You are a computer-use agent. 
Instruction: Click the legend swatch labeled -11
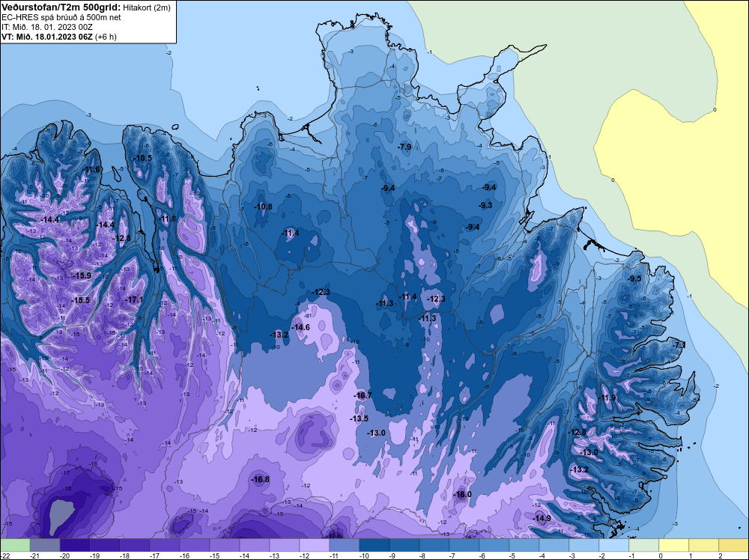(x=345, y=545)
